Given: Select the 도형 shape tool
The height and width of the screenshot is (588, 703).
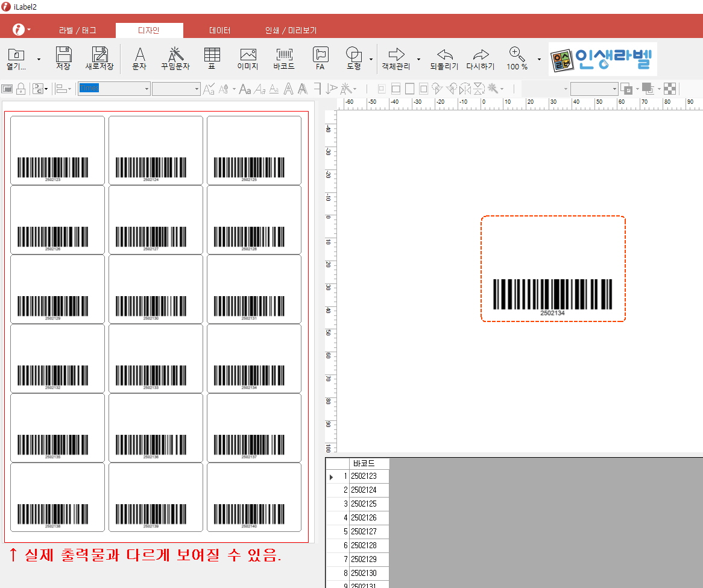Looking at the screenshot, I should (x=354, y=59).
